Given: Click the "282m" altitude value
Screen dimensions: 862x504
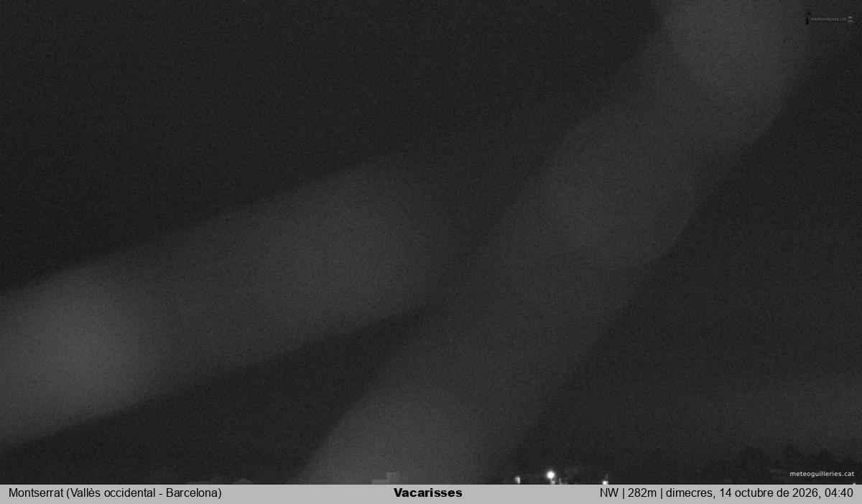Looking at the screenshot, I should point(642,493).
